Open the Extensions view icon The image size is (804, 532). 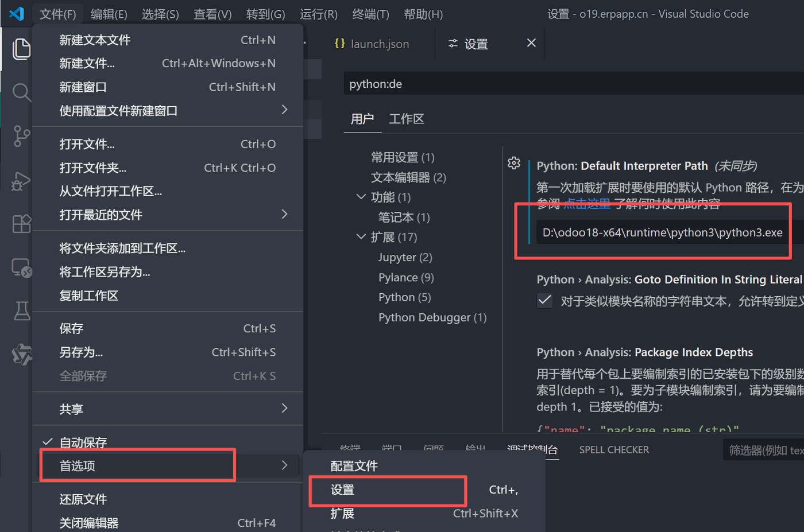21,224
